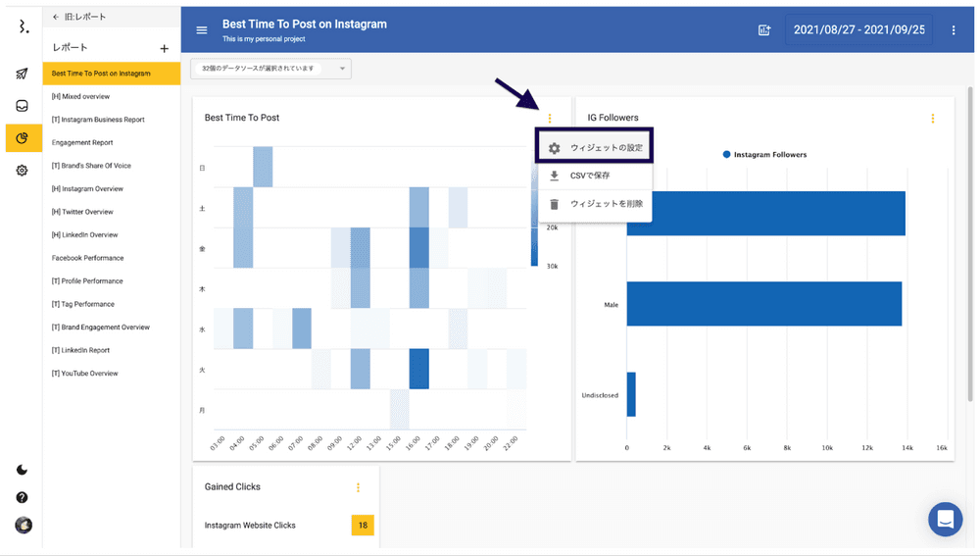The height and width of the screenshot is (556, 980).
Task: Click the hamburger menu in header
Action: 202,30
